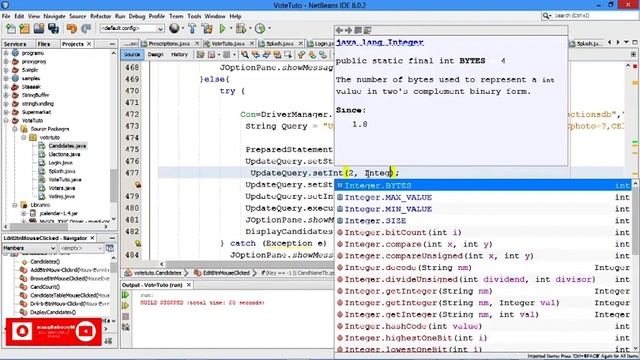Open the empty filter dropdown in Navigator
Viewport: 640px width, 360px height.
click(81, 248)
